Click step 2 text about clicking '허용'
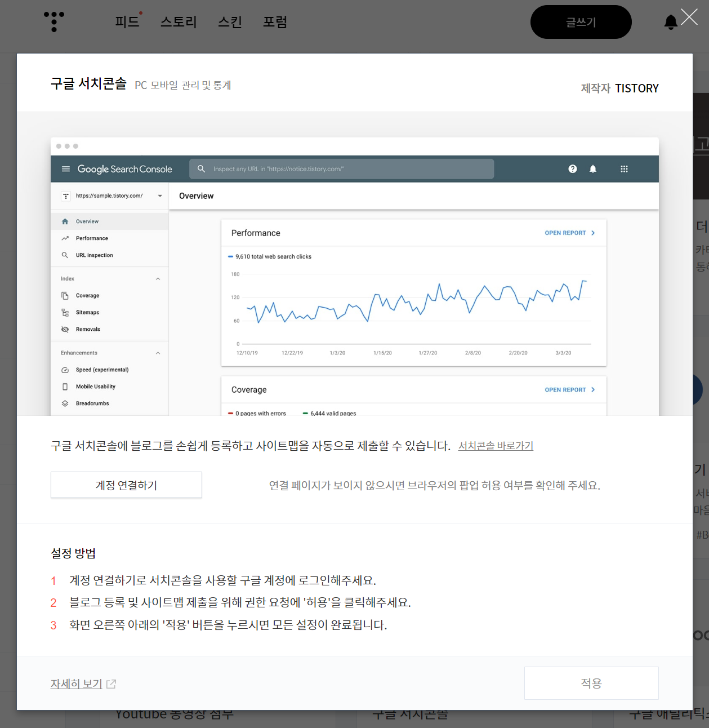 tap(240, 602)
